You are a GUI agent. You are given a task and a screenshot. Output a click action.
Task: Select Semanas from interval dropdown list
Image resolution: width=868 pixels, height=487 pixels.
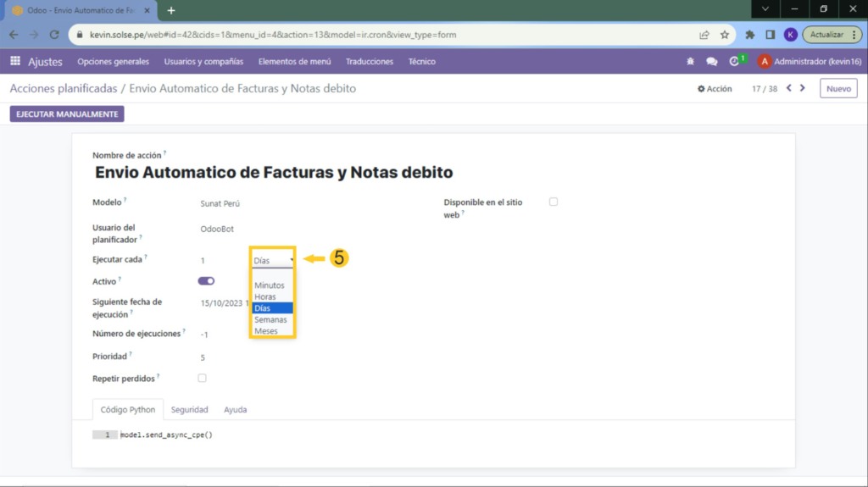pyautogui.click(x=270, y=319)
